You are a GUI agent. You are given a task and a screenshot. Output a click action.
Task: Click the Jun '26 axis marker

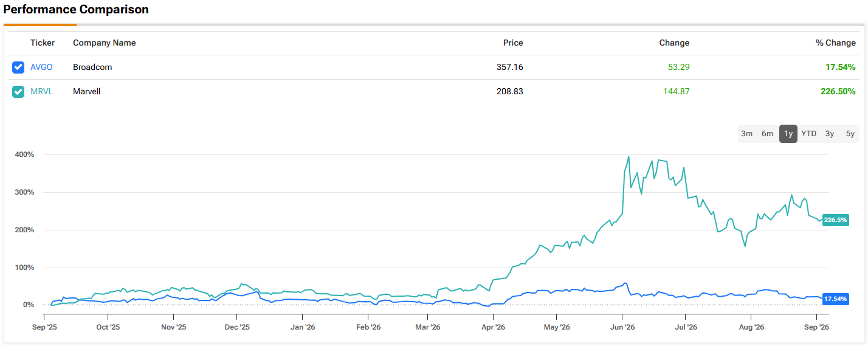click(622, 327)
